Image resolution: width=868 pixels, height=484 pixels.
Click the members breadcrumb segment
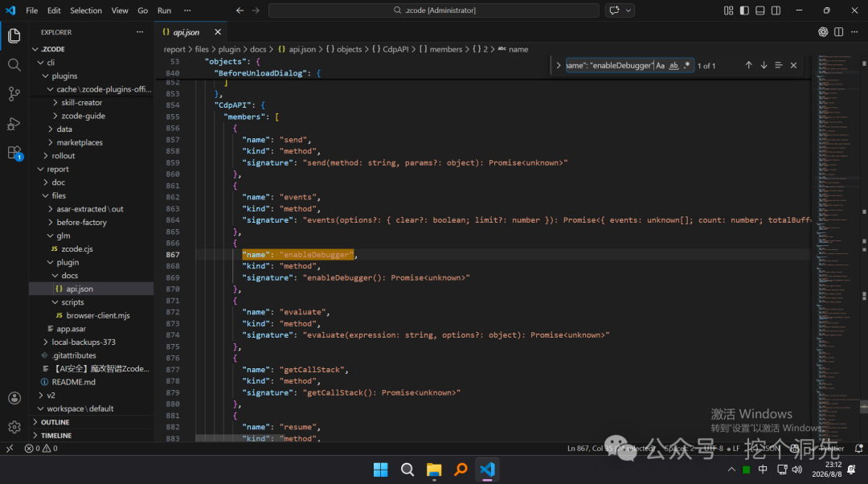pos(440,49)
